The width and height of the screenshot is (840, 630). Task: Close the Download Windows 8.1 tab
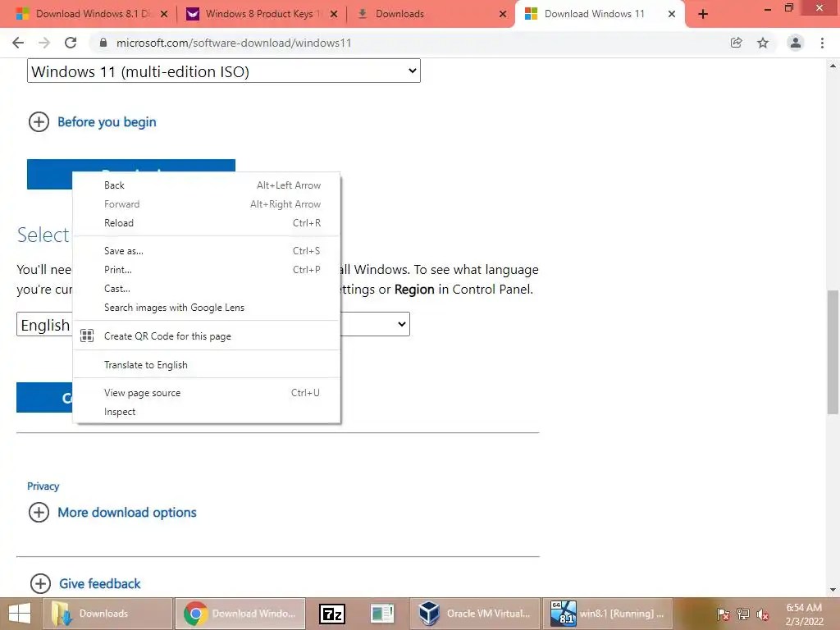pyautogui.click(x=164, y=14)
